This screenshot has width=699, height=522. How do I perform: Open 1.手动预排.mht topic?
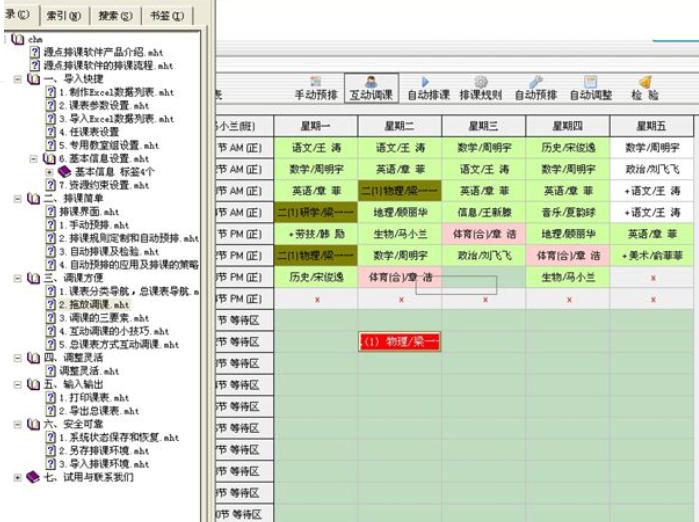94,225
